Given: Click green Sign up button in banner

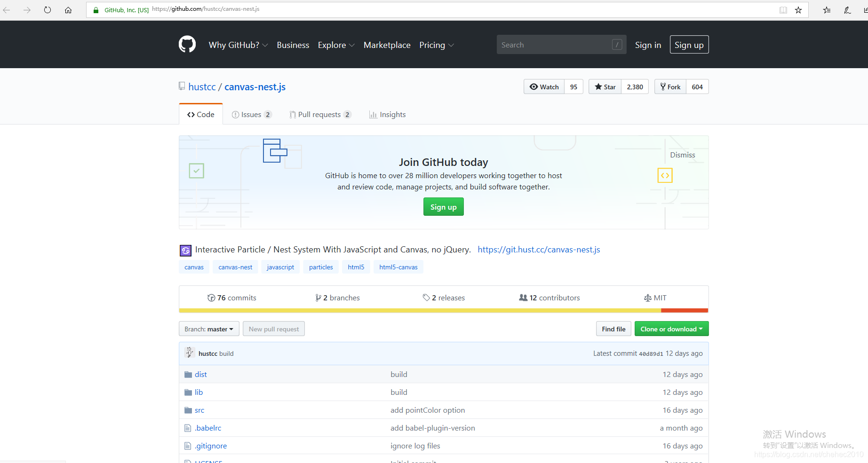Looking at the screenshot, I should click(x=444, y=207).
